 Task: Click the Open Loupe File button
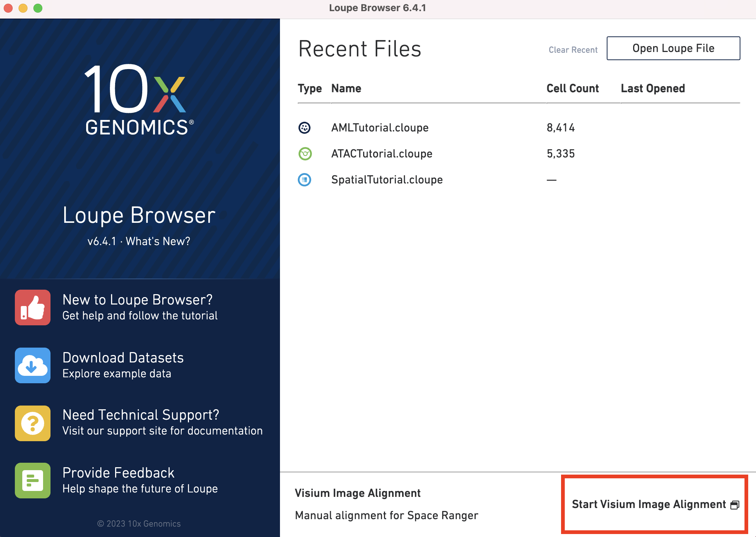click(673, 48)
